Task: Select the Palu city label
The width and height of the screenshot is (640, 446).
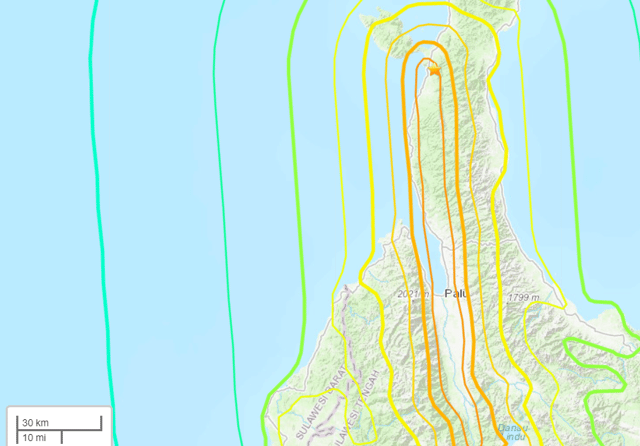Action: point(456,293)
